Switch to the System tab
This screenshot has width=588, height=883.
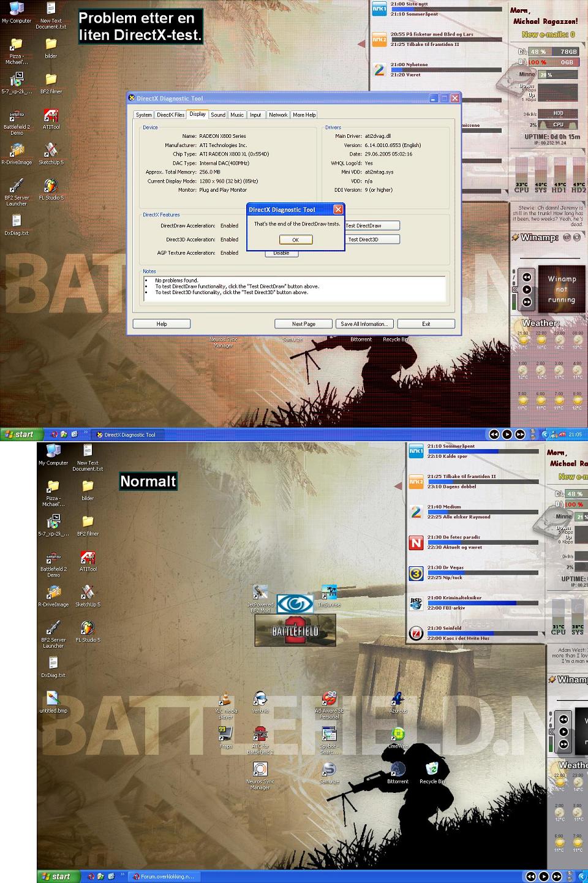[144, 115]
